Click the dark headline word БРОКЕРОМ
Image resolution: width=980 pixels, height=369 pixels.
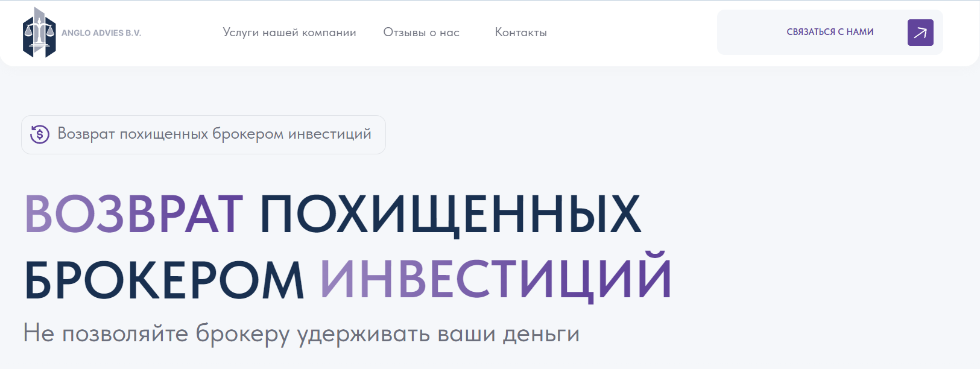tap(164, 280)
